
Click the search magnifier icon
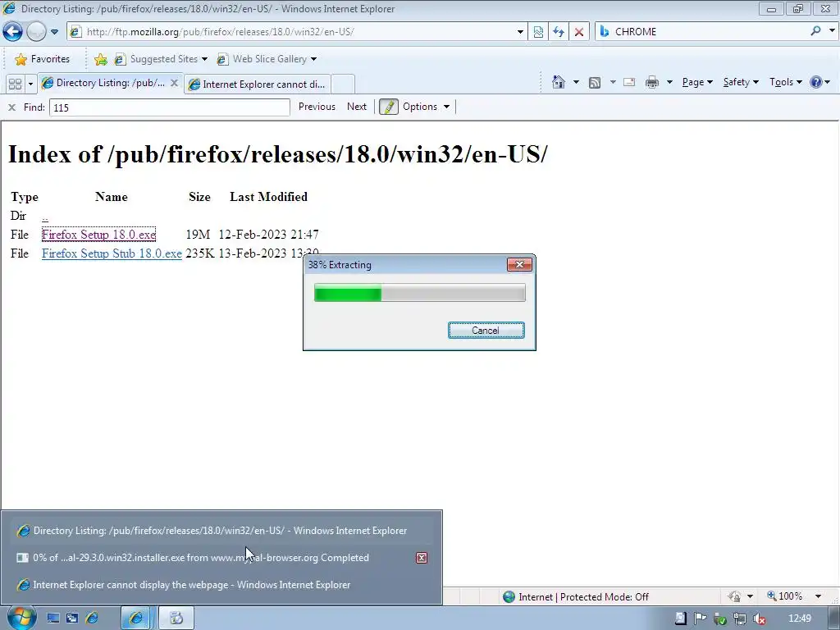(x=815, y=31)
